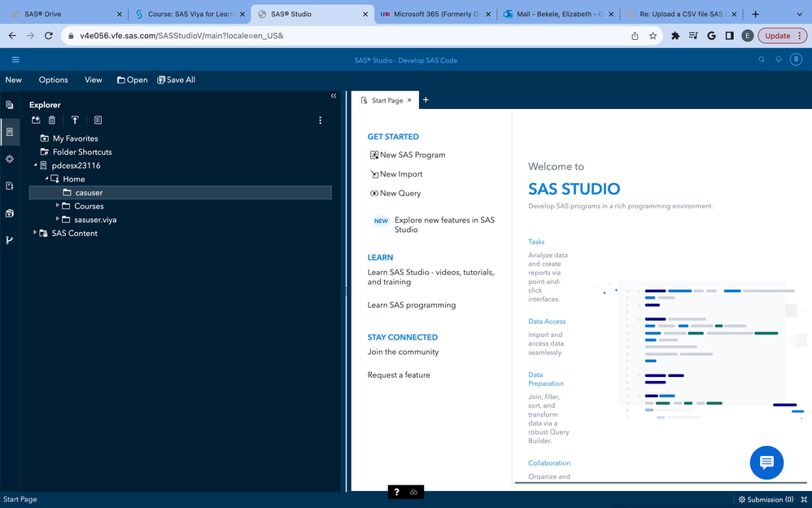The height and width of the screenshot is (508, 812).
Task: Open the Explorer properties icon
Action: [x=98, y=120]
